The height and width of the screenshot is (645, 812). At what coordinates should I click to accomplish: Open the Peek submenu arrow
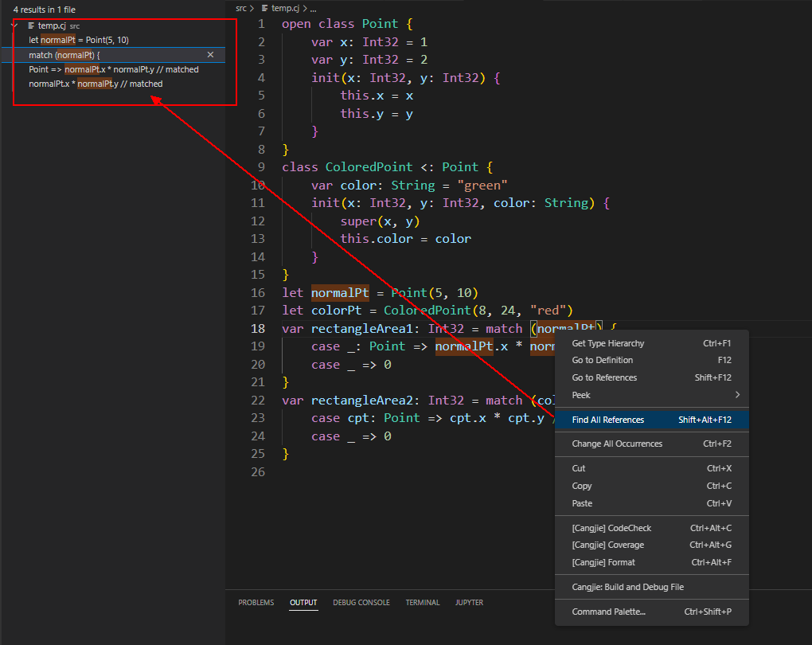737,395
